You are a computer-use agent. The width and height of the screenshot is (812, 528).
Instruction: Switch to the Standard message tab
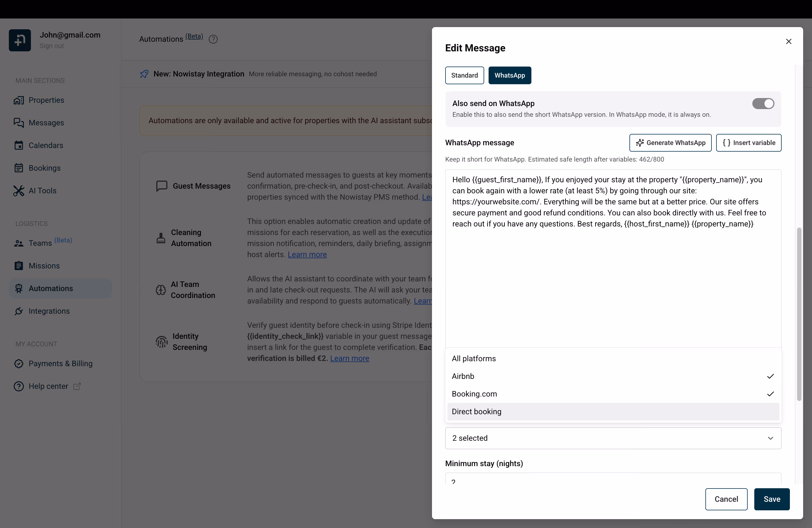[x=464, y=75]
